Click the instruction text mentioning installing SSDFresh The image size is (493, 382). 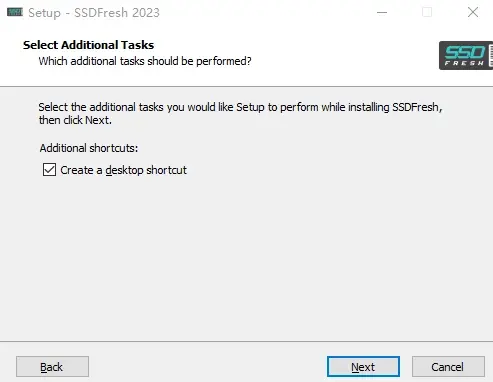click(x=240, y=114)
